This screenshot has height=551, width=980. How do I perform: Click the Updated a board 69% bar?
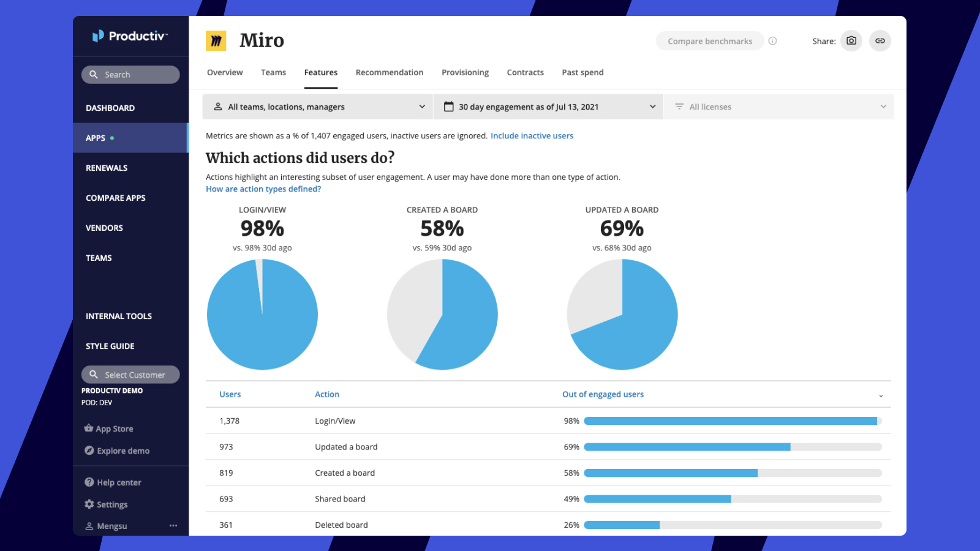(x=733, y=447)
